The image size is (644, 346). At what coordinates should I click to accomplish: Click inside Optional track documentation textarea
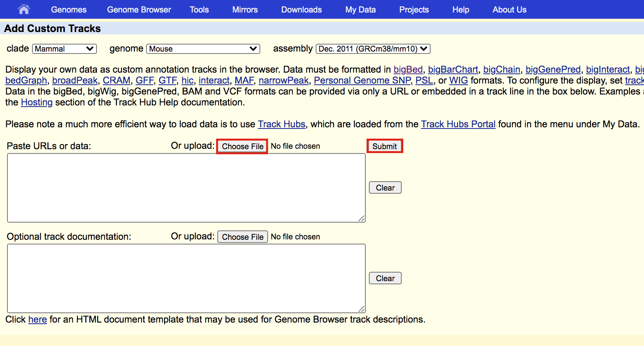(x=186, y=278)
